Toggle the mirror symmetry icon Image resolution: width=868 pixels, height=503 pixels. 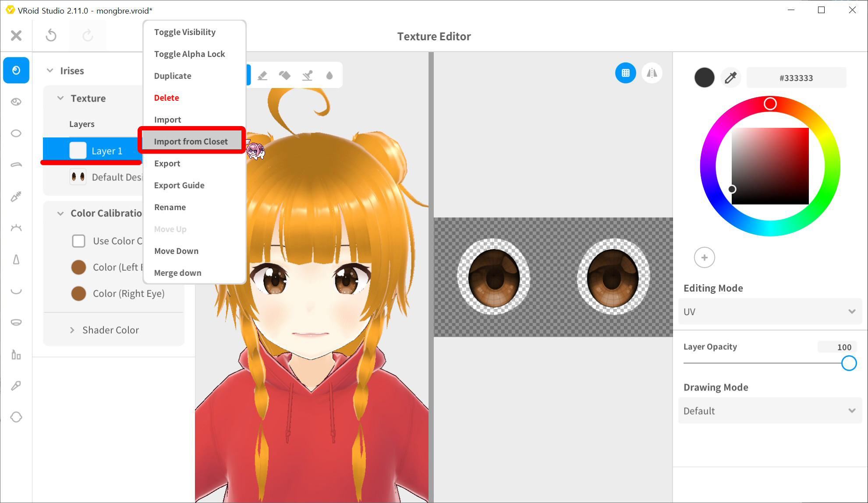652,73
